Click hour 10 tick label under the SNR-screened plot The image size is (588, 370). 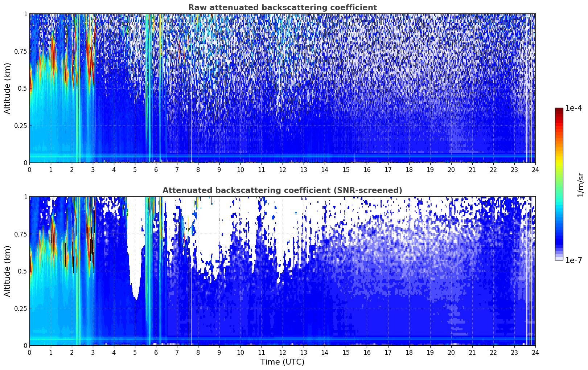[x=240, y=352]
